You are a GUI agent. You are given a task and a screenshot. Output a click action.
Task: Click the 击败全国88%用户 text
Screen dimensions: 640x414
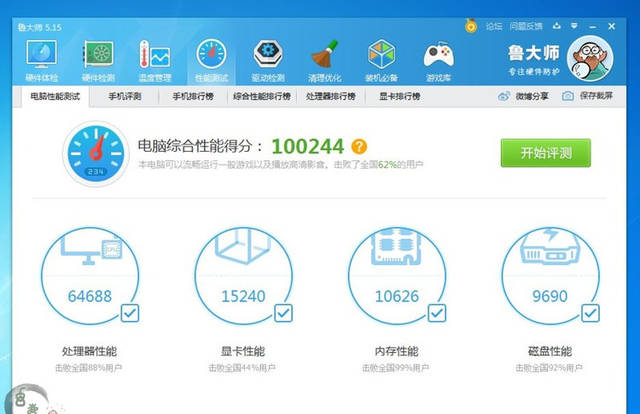pos(89,368)
